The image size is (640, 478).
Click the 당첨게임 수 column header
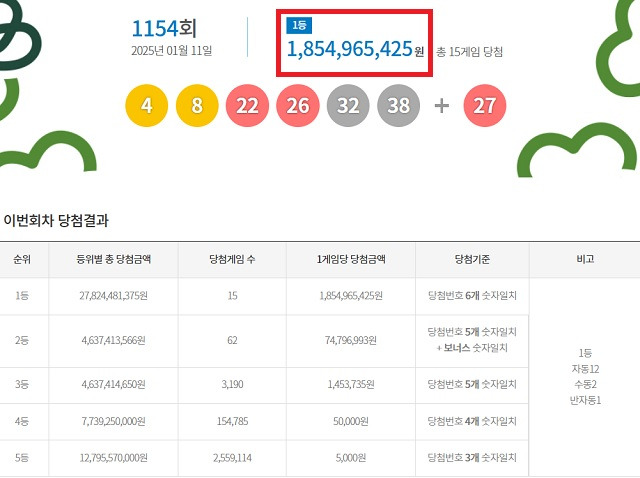coord(232,259)
